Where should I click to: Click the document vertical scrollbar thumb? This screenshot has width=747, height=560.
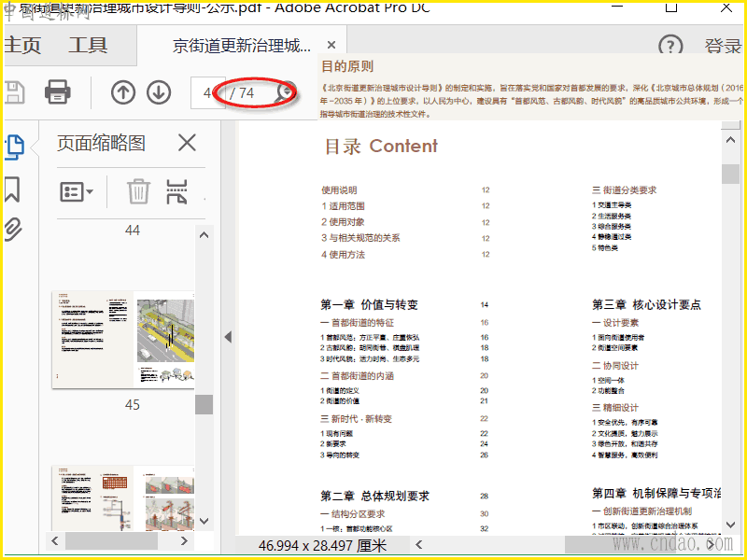pos(730,174)
